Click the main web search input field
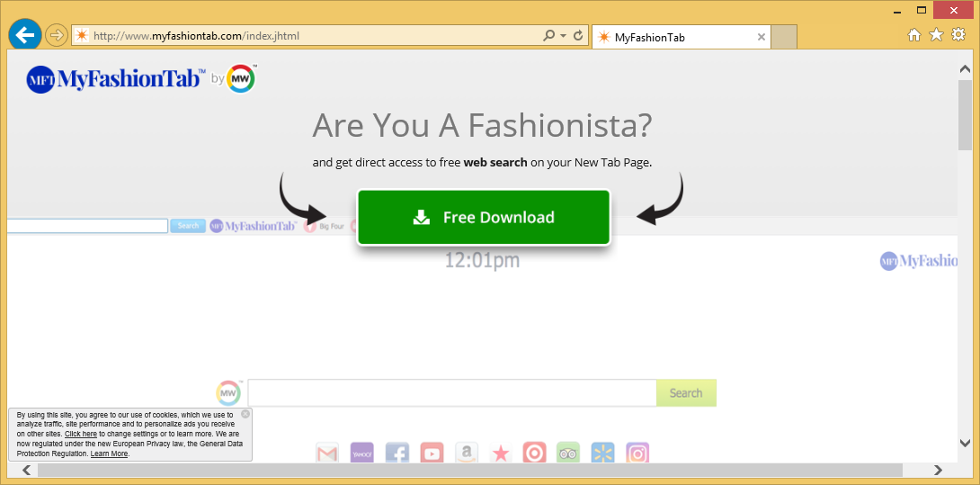Image resolution: width=980 pixels, height=485 pixels. 451,393
